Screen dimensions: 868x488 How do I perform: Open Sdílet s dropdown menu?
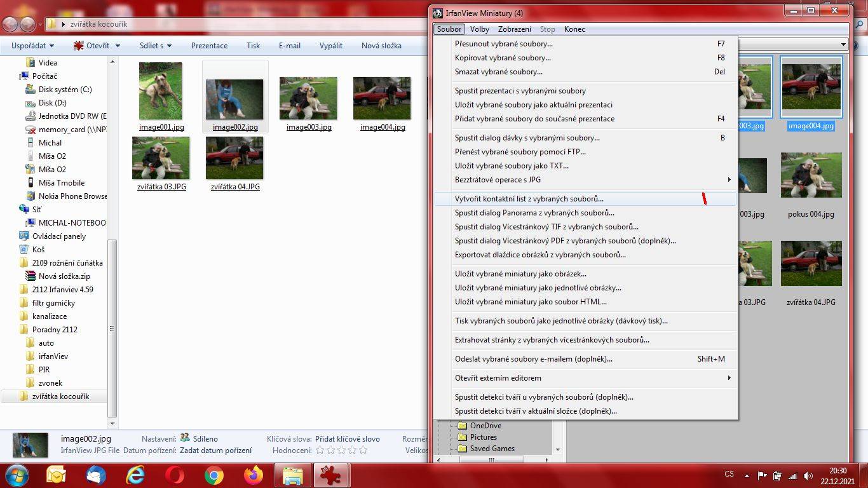point(156,46)
